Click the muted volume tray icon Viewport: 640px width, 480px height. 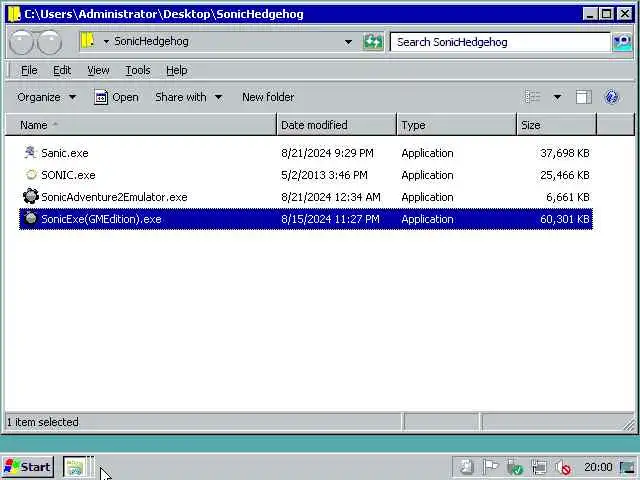(563, 467)
